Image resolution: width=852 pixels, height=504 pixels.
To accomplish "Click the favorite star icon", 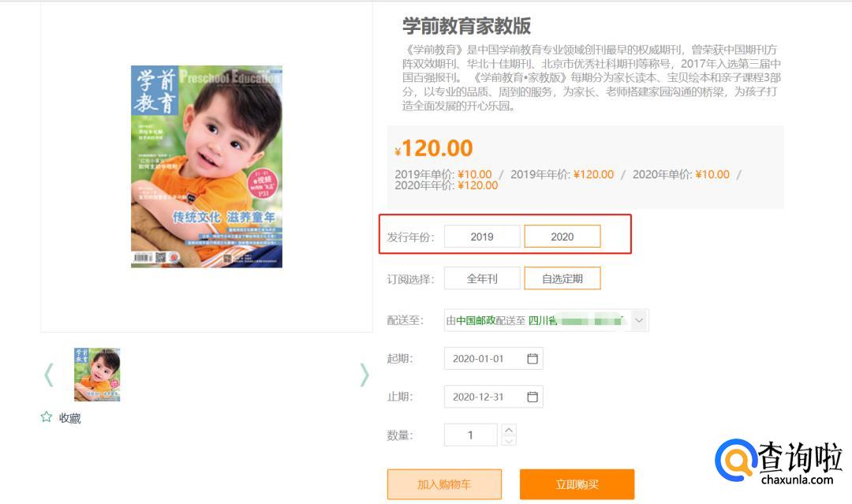I will [x=47, y=417].
